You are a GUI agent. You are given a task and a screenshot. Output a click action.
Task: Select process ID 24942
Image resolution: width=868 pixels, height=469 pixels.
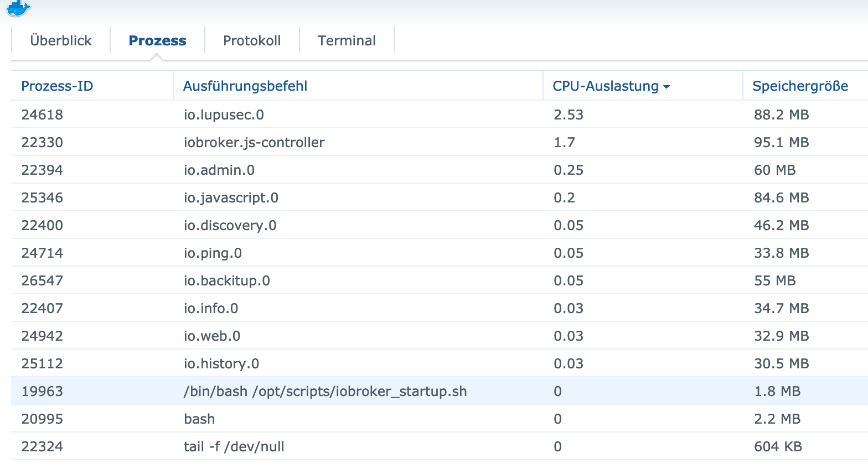click(x=42, y=336)
